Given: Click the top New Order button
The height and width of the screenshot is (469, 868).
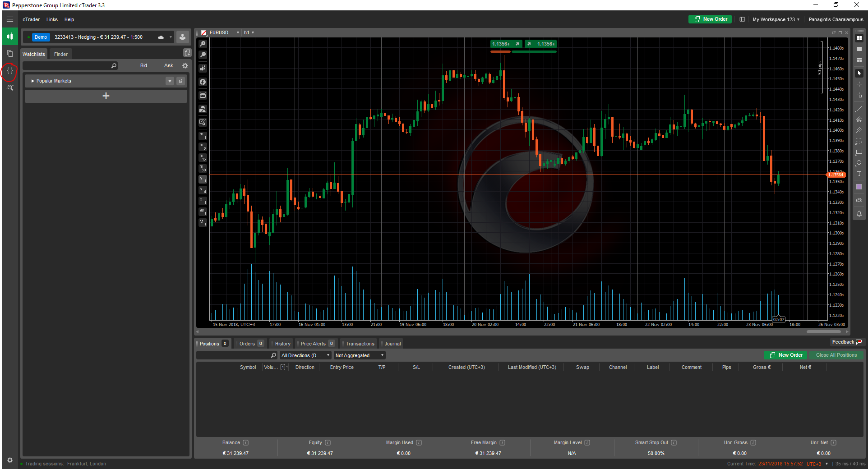Looking at the screenshot, I should pyautogui.click(x=710, y=19).
